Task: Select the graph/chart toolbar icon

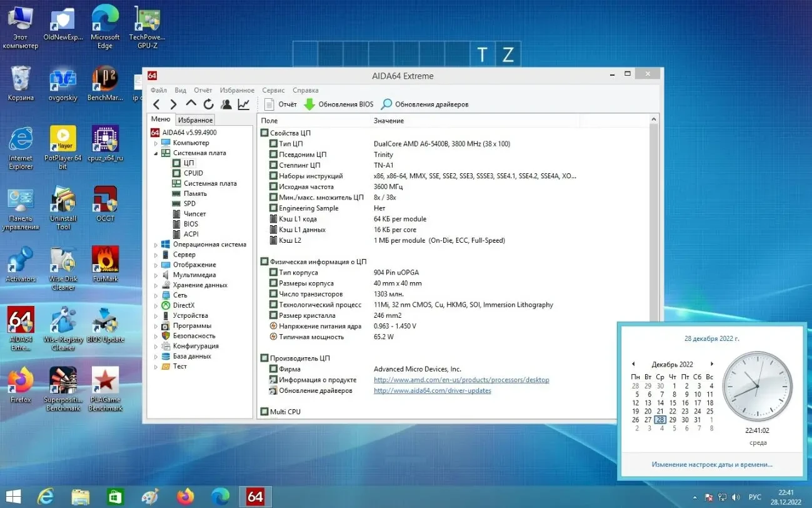Action: pos(243,104)
